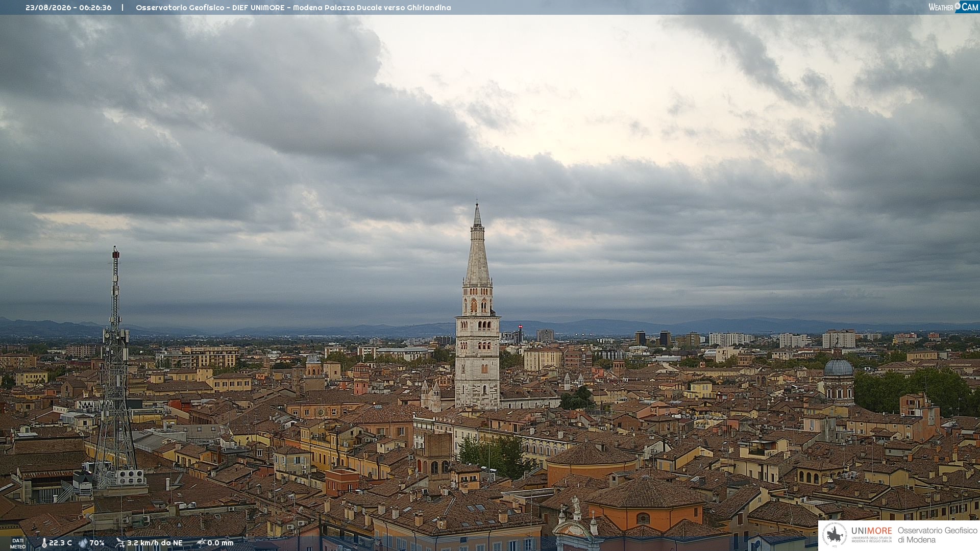Click the wind anemometer icon
The width and height of the screenshot is (980, 551).
(120, 543)
